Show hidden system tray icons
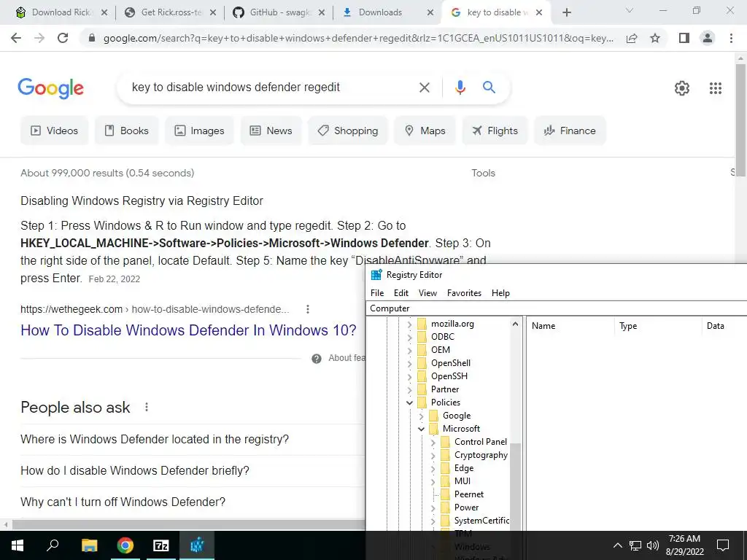747x560 pixels. point(617,545)
